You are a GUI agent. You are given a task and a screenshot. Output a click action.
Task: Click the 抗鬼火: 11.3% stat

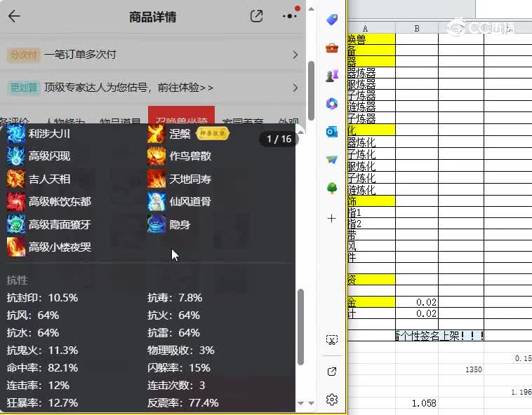(42, 351)
